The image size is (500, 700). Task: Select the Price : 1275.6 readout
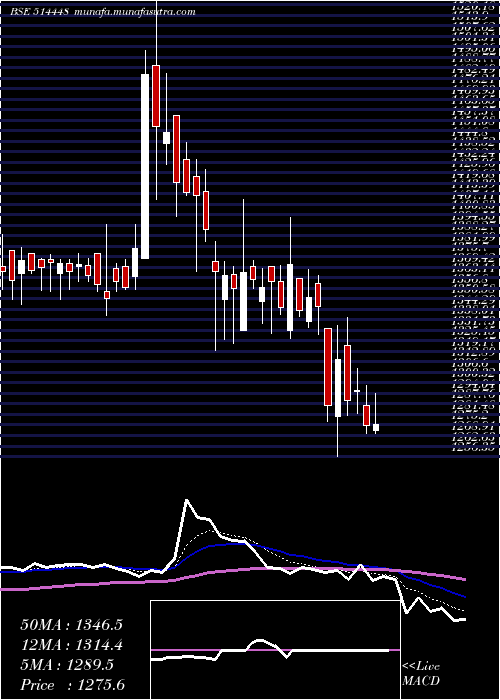(72, 685)
